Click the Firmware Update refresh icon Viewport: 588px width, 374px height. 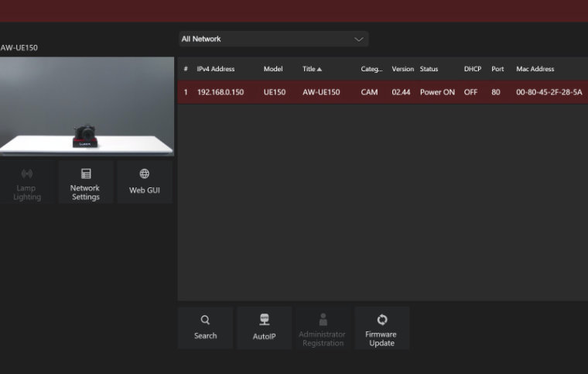[x=381, y=319]
